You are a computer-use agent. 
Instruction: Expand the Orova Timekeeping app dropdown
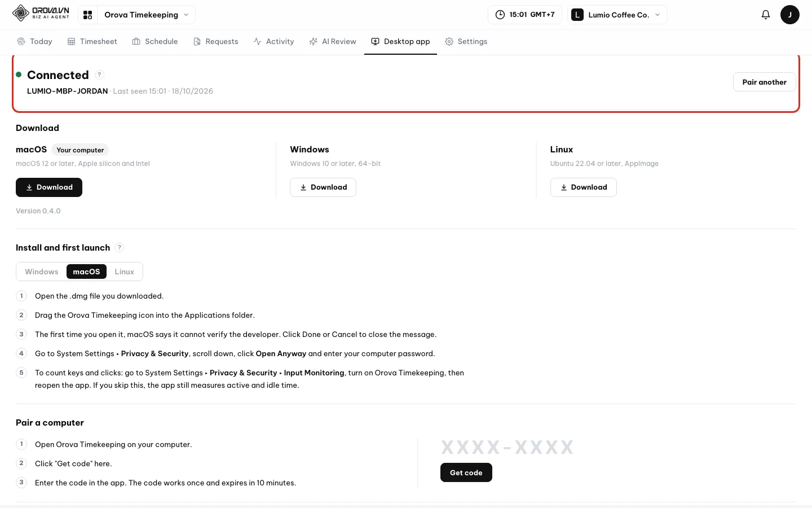[146, 15]
